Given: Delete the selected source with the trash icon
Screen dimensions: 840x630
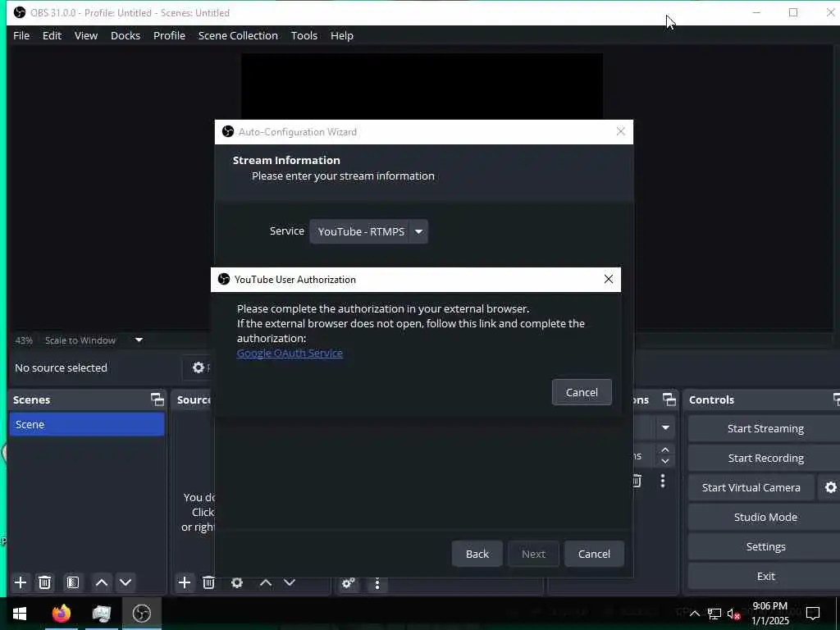Looking at the screenshot, I should (x=209, y=582).
